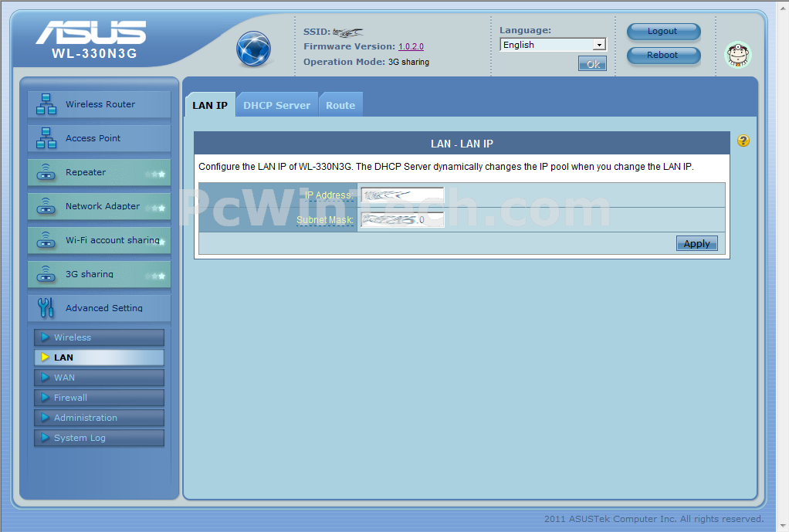The width and height of the screenshot is (789, 532).
Task: Select Wi-Fi account sharing mode
Action: pyautogui.click(x=99, y=240)
